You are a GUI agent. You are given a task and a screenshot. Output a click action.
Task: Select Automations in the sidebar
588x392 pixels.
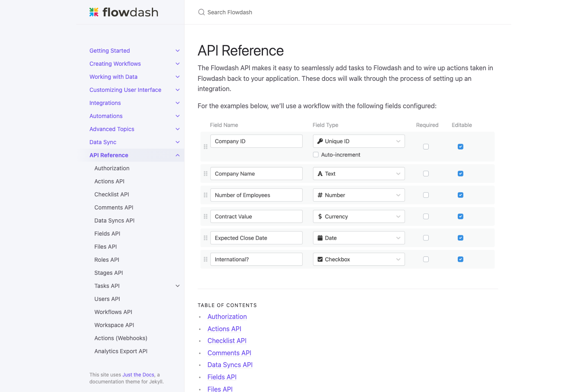coord(106,116)
